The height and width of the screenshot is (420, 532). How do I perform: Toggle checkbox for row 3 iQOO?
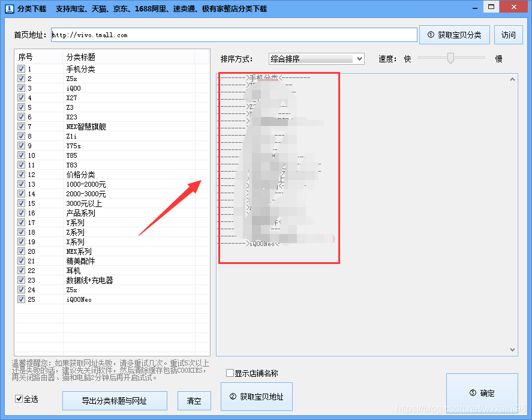tap(22, 88)
